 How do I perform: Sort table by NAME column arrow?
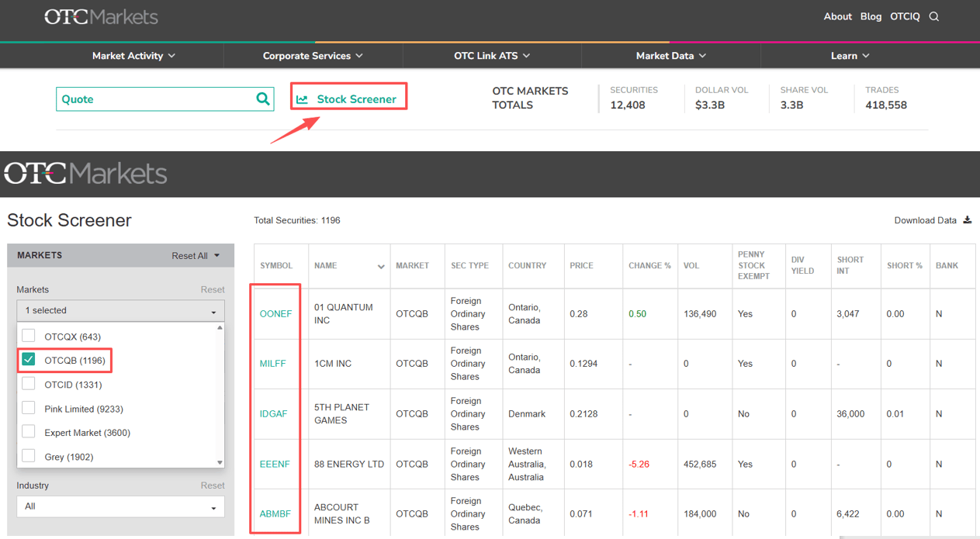click(381, 267)
